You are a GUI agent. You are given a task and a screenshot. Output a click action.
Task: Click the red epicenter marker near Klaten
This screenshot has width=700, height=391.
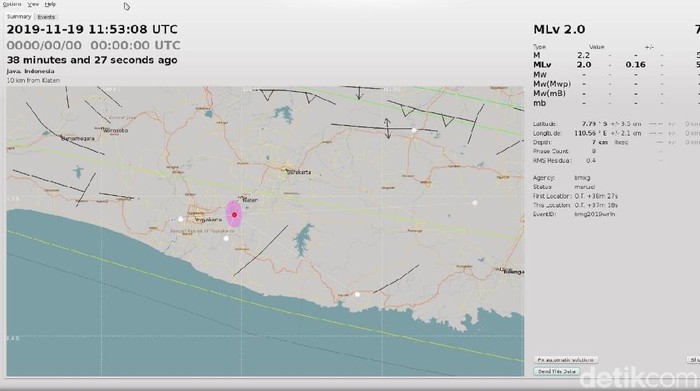tap(234, 215)
